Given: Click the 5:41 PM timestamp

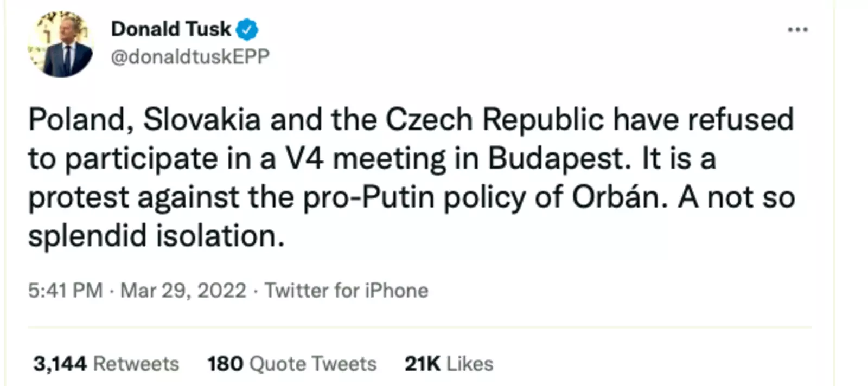Looking at the screenshot, I should (x=65, y=291).
